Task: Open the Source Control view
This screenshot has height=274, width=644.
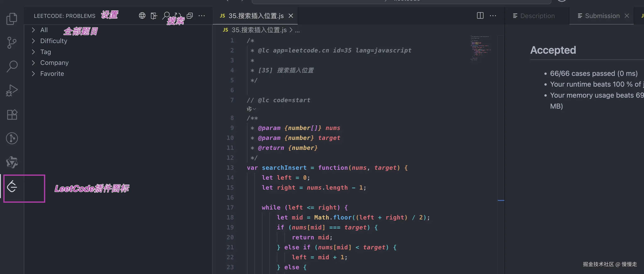Action: [x=12, y=43]
